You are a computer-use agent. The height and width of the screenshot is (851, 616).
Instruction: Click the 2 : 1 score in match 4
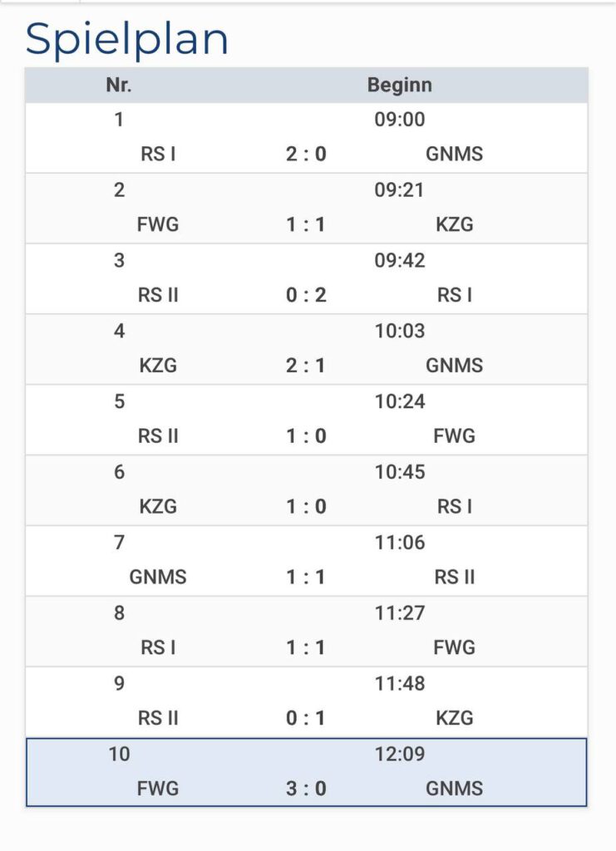(306, 366)
